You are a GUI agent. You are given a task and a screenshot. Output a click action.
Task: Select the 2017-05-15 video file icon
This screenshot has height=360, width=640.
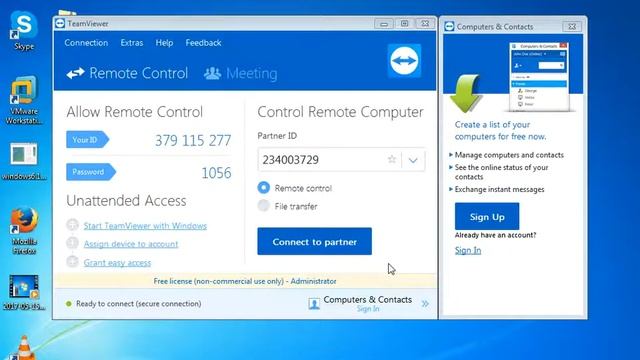[24, 292]
